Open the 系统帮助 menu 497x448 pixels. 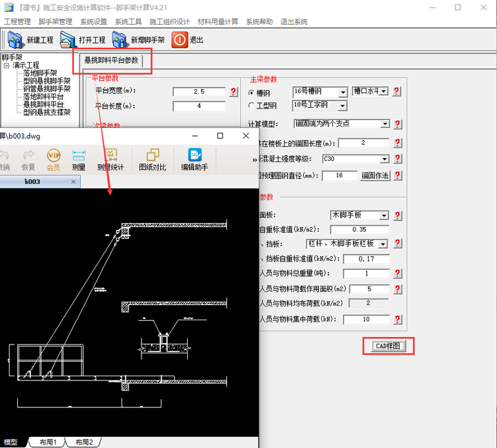click(260, 21)
